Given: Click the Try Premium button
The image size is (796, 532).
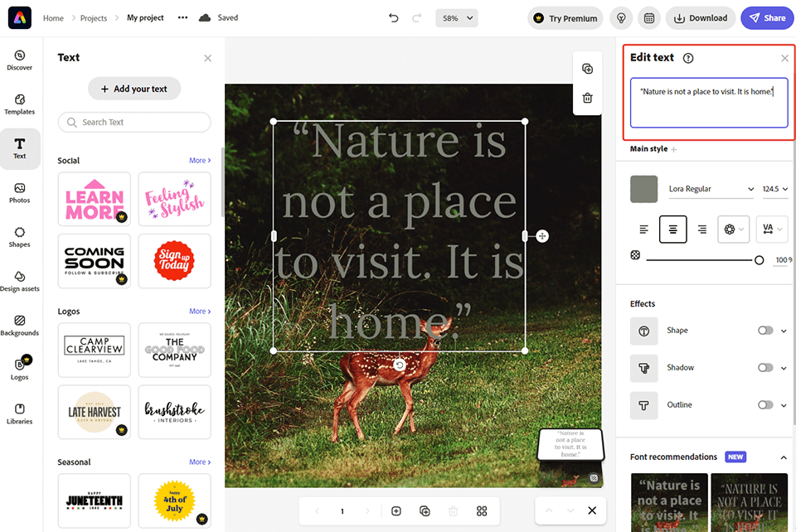Looking at the screenshot, I should [565, 18].
